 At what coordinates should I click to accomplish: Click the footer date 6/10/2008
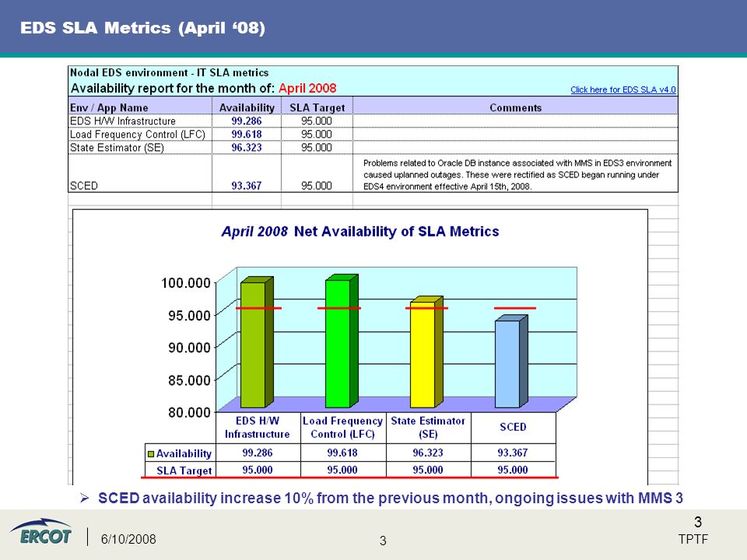128,539
